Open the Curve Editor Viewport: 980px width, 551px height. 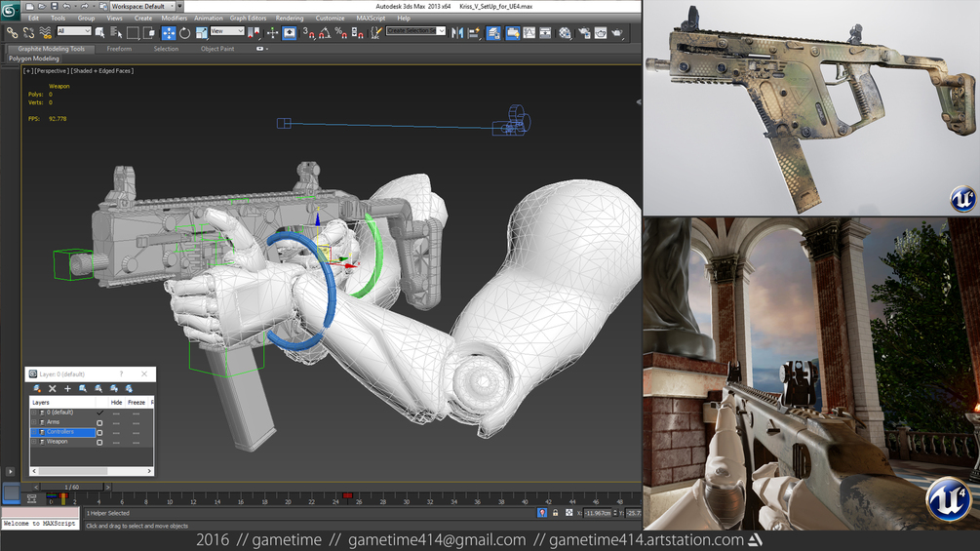tap(529, 32)
